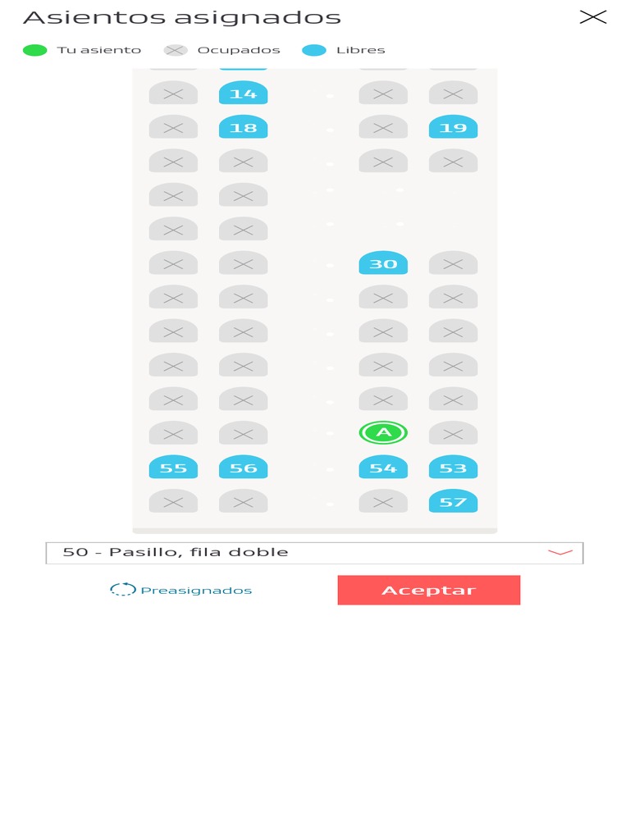The image size is (630, 840).
Task: Click the Aceptar button
Action: pos(428,590)
